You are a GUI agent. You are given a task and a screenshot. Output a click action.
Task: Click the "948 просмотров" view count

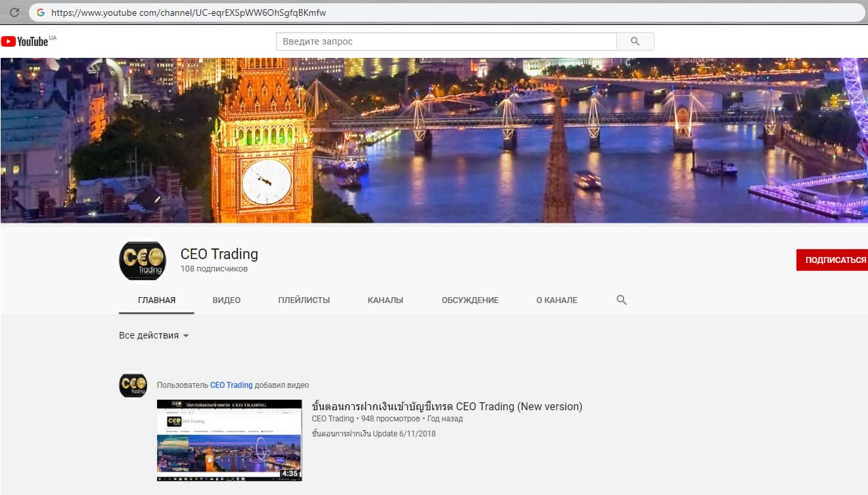pos(390,419)
